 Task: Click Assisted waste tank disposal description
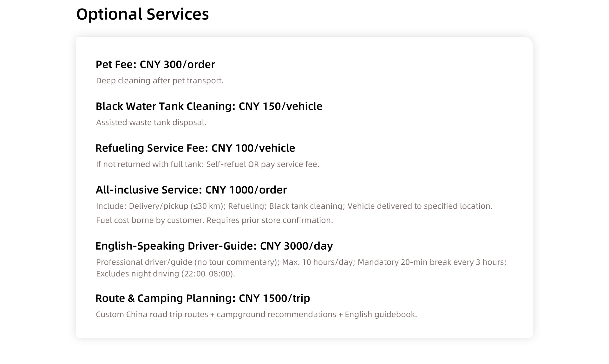tap(151, 122)
